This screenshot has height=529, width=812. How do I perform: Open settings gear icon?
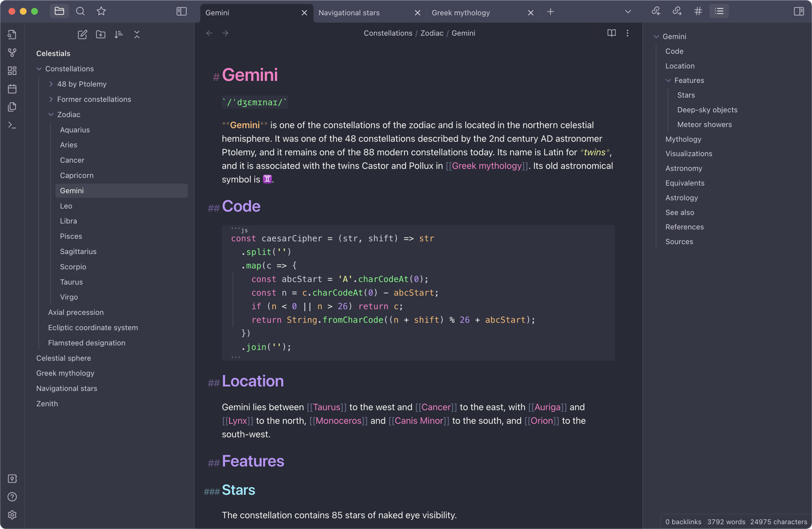(x=12, y=515)
